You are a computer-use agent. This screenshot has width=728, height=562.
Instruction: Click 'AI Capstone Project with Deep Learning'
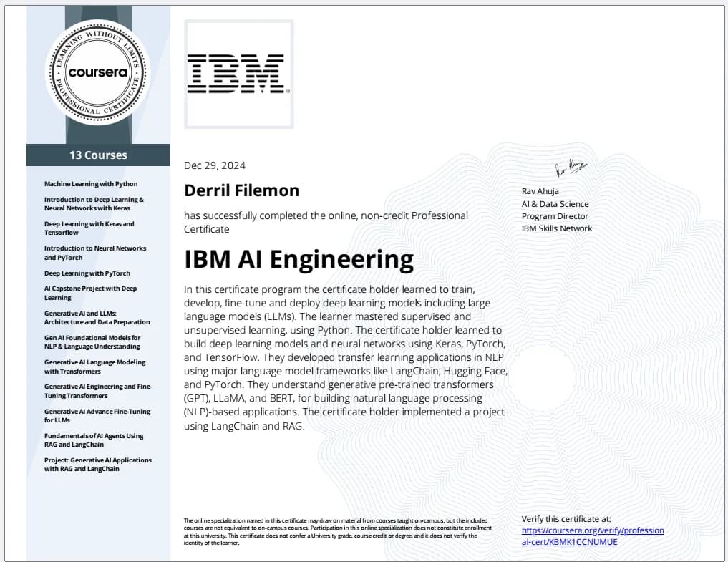coord(90,293)
